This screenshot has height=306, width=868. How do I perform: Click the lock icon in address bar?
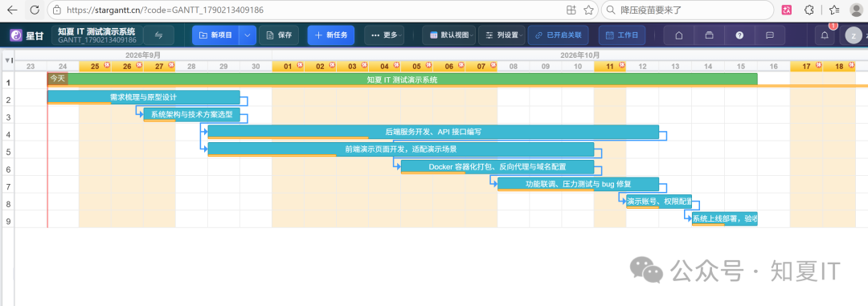56,10
